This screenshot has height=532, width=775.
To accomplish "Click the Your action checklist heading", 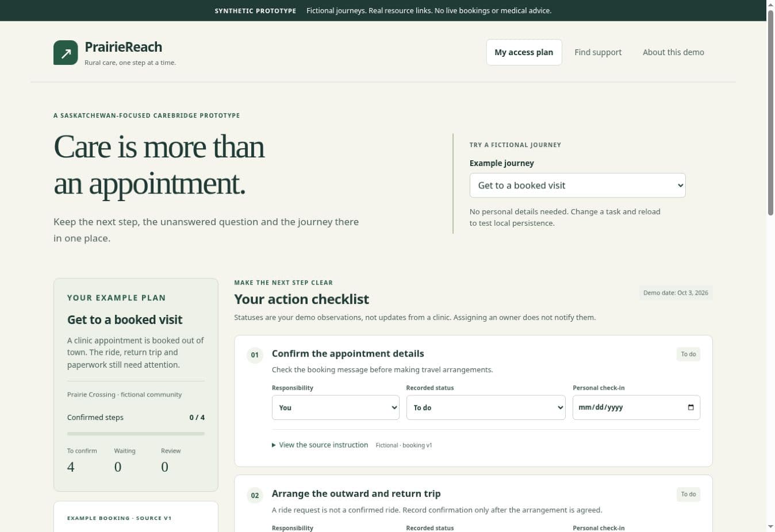I will (302, 299).
